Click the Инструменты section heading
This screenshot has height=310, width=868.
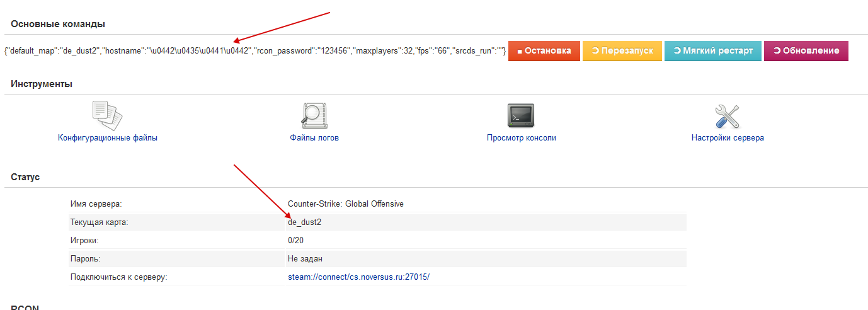[42, 84]
